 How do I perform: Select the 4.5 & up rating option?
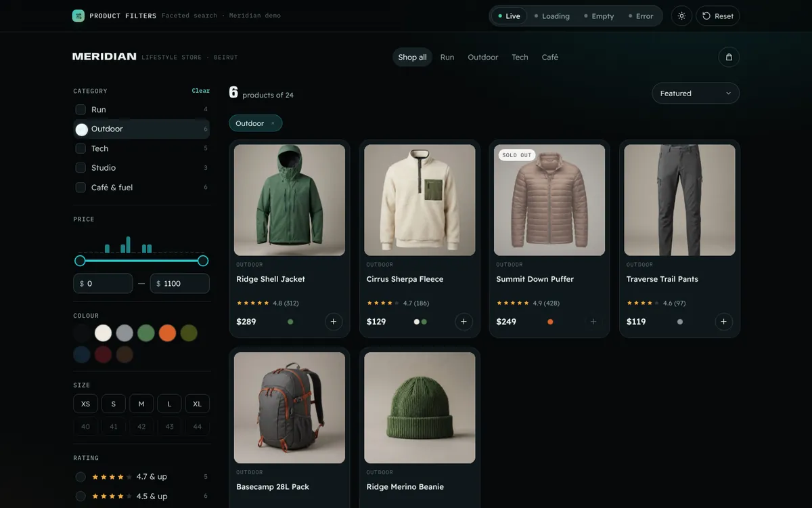coord(142,496)
